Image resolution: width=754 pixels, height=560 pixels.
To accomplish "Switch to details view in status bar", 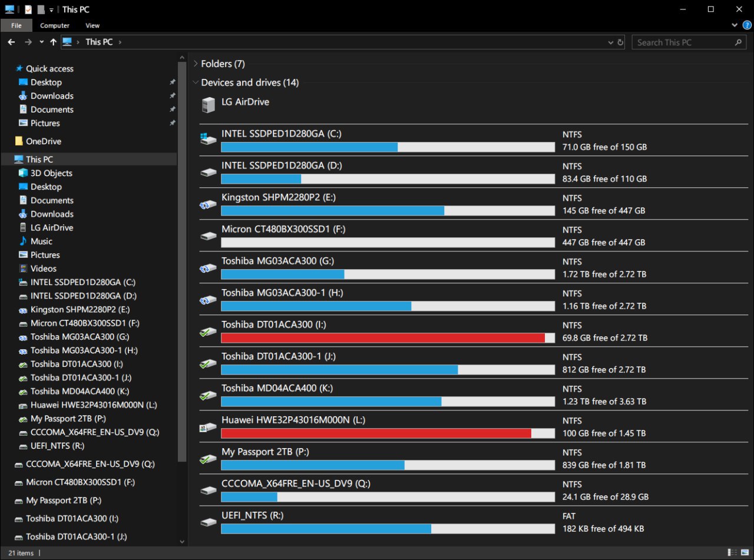I will [x=732, y=552].
